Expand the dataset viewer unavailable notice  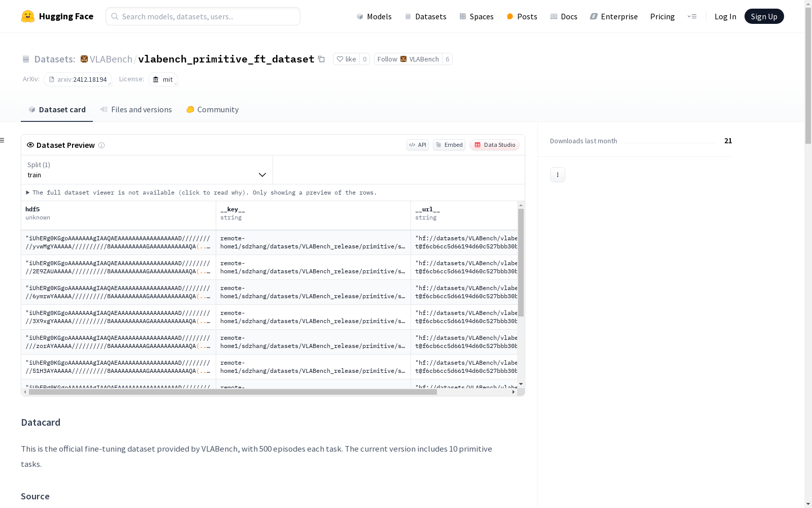[x=201, y=193]
